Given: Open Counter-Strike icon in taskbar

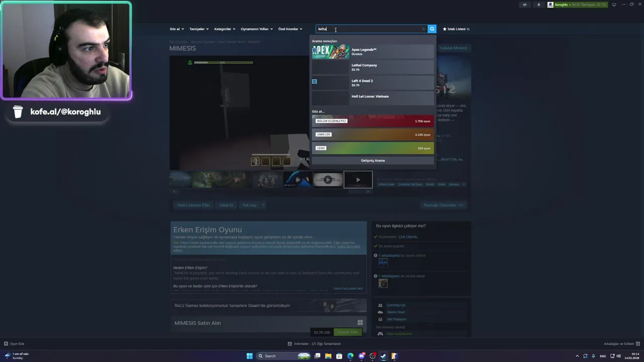Looking at the screenshot, I should click(x=394, y=356).
